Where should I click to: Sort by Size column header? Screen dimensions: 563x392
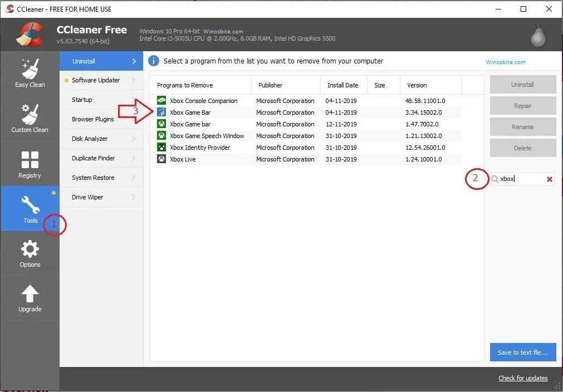pos(384,85)
